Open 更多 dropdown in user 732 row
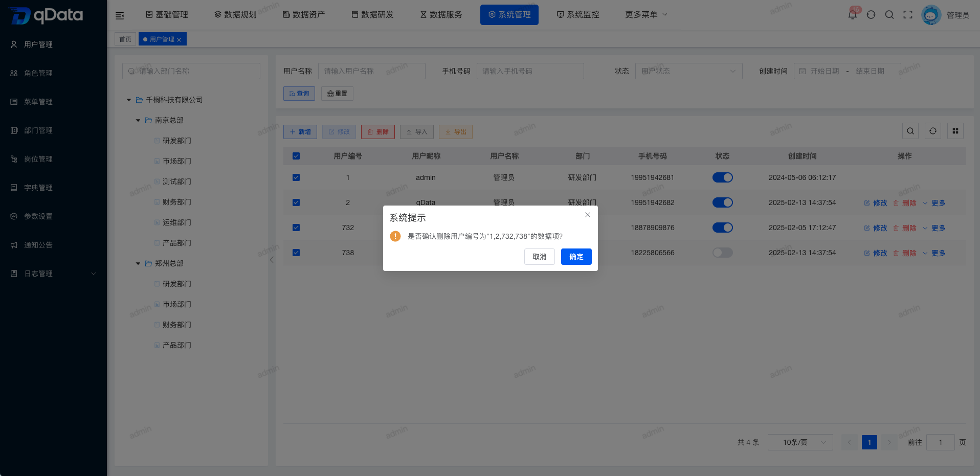Screen dimensions: 980x476 point(934,228)
